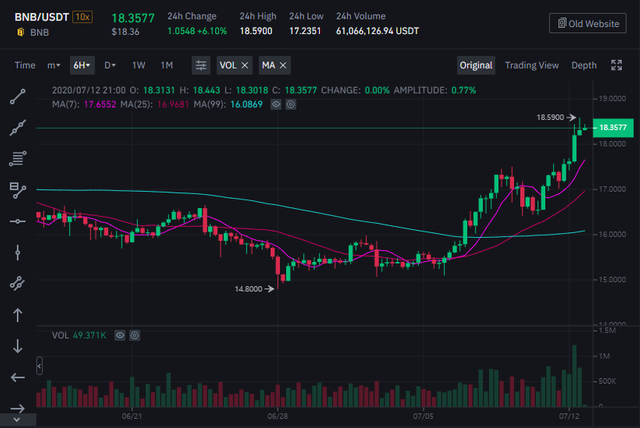Select the up arrow annotation tool
The width and height of the screenshot is (640, 428).
[x=18, y=315]
